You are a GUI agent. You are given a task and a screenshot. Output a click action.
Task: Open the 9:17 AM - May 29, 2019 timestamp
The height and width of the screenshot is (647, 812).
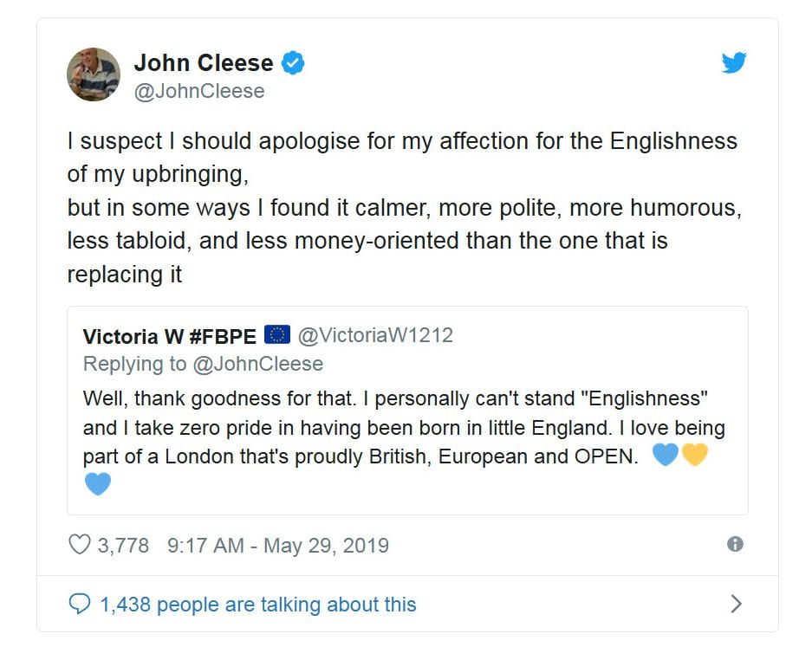point(278,546)
